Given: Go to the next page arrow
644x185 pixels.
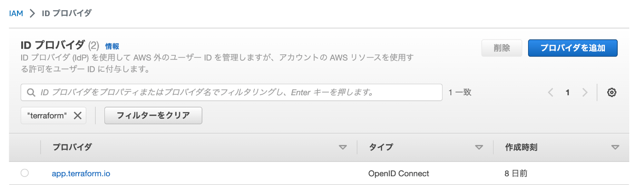Looking at the screenshot, I should [x=585, y=92].
